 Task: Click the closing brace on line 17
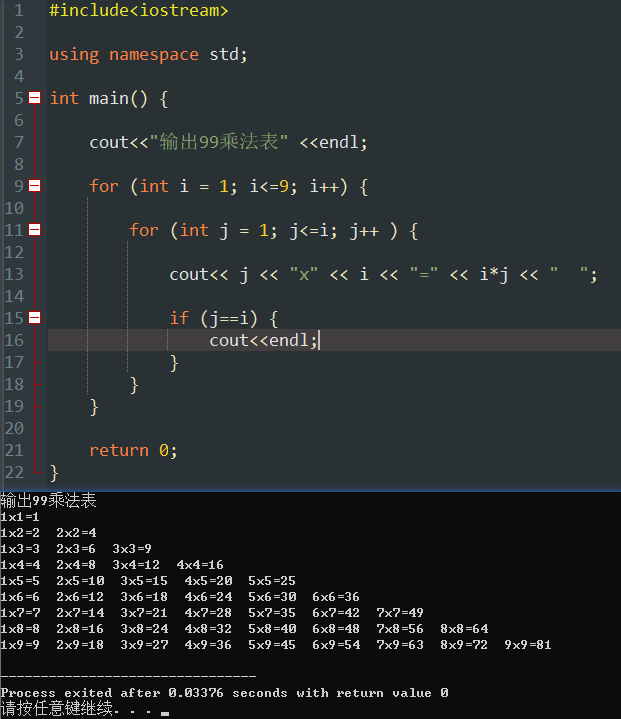pos(174,363)
